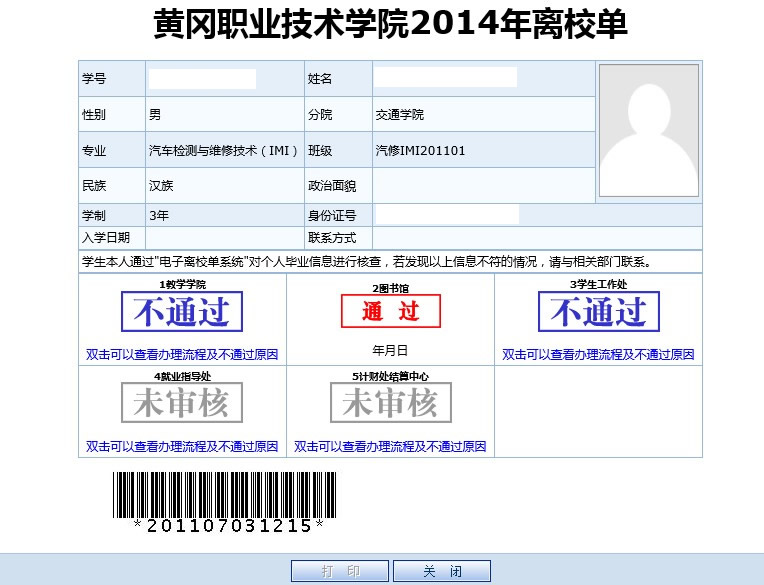This screenshot has width=764, height=585.
Task: Click the student photo placeholder
Action: pos(648,130)
